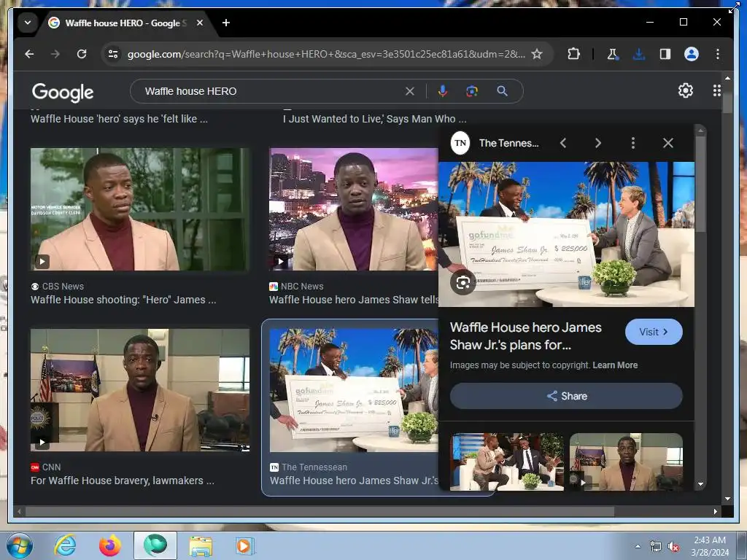Open the CBS News video thumbnail

(139, 209)
